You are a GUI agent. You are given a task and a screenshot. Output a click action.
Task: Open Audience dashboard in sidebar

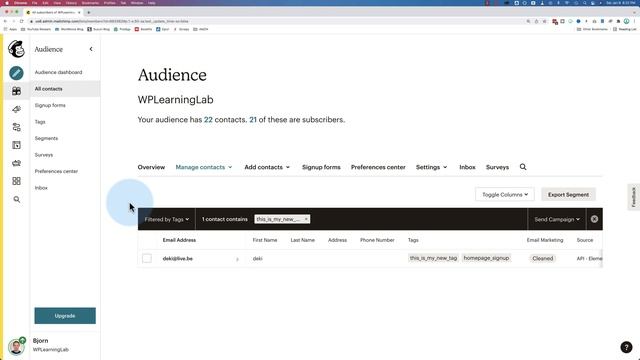pyautogui.click(x=58, y=72)
